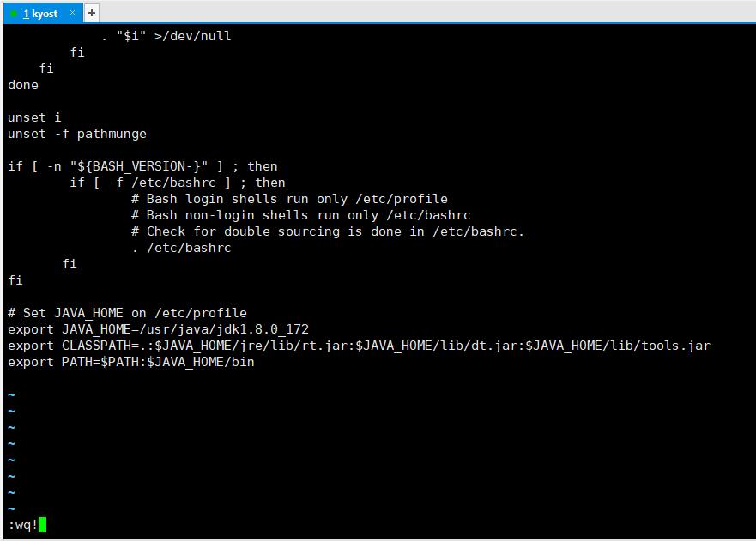Click the 'if [ -f /etc/bashrc ]' line
The height and width of the screenshot is (541, 756).
coord(178,183)
